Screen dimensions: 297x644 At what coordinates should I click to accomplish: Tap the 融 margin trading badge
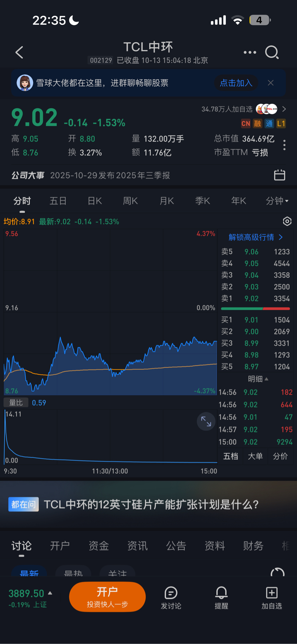(x=258, y=124)
